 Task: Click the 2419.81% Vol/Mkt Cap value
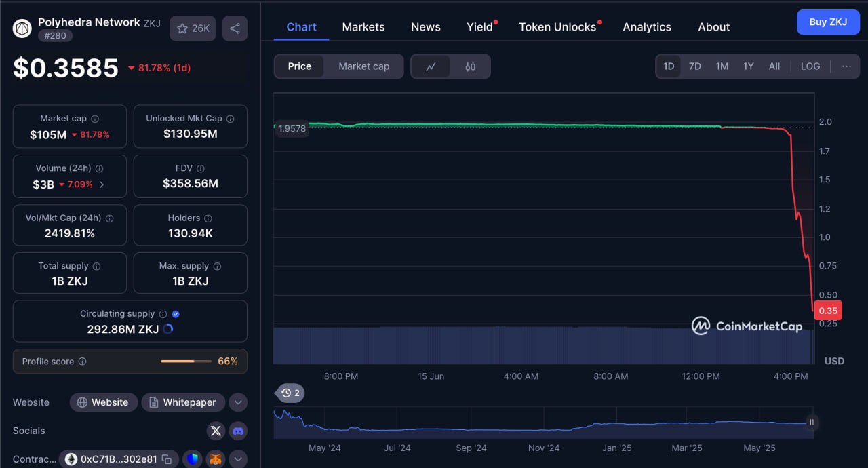coord(70,233)
